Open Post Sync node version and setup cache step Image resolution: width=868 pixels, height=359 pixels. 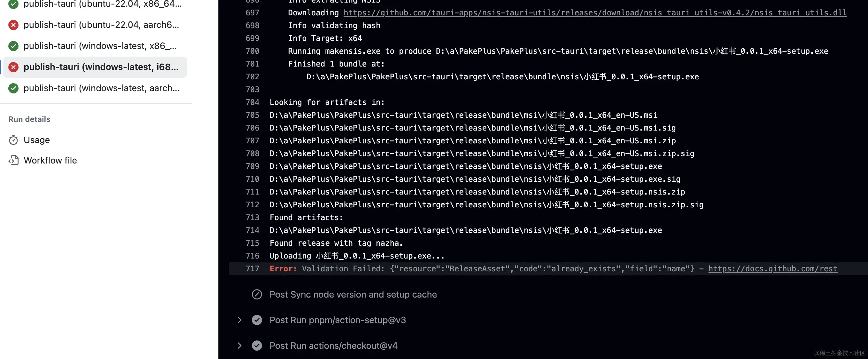(x=353, y=295)
